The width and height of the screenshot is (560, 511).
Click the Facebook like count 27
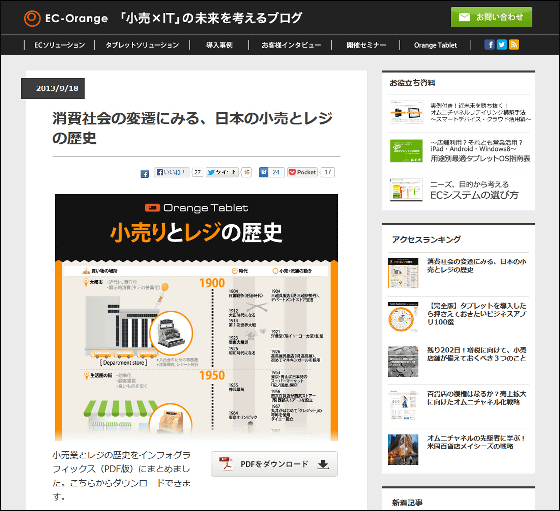(x=197, y=172)
